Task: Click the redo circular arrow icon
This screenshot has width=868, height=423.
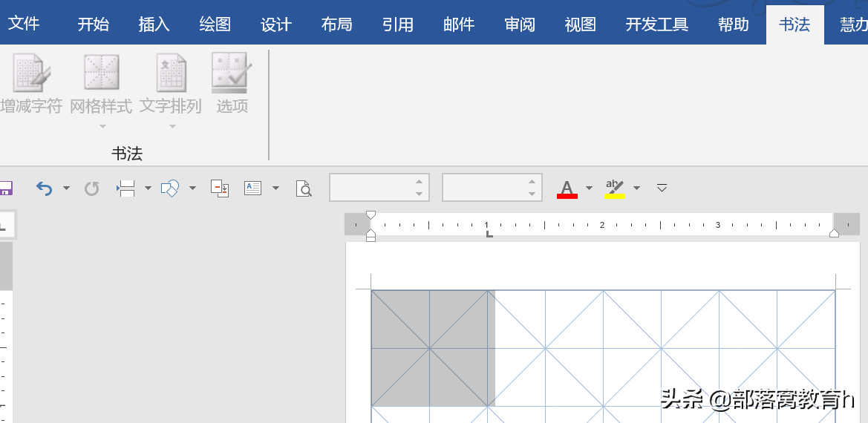Action: (x=91, y=188)
